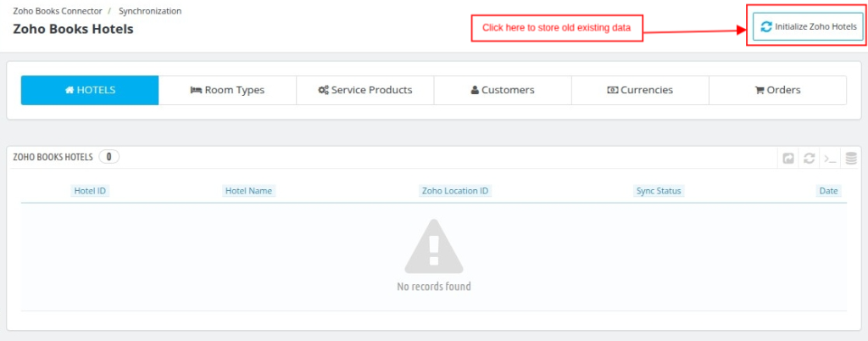
Task: Click the export icon in table header
Action: coord(787,159)
